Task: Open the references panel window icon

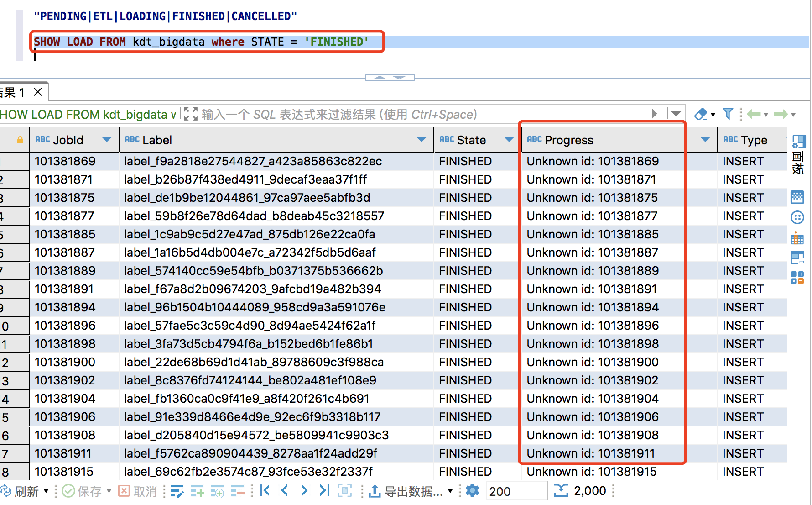Action: (797, 258)
